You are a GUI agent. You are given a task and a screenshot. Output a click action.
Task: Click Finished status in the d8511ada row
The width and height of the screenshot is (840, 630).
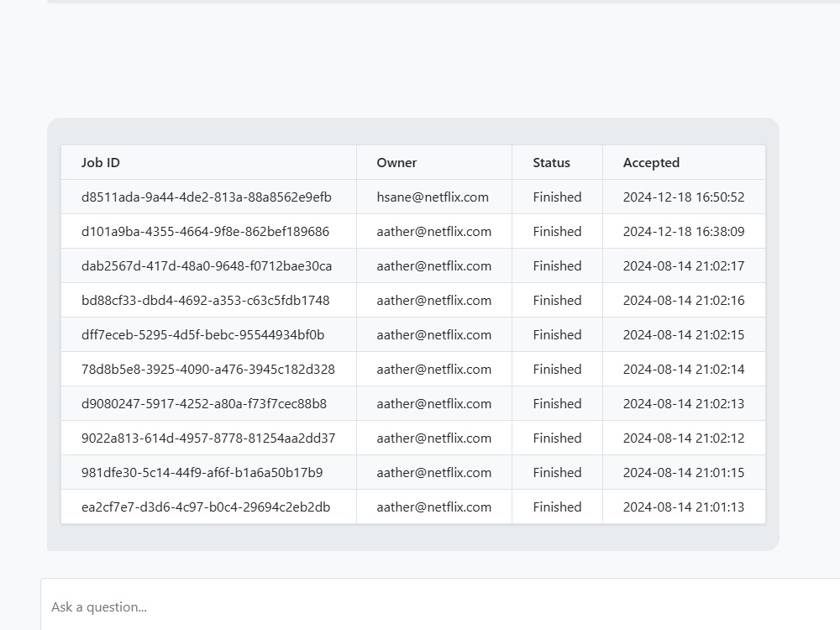point(557,197)
